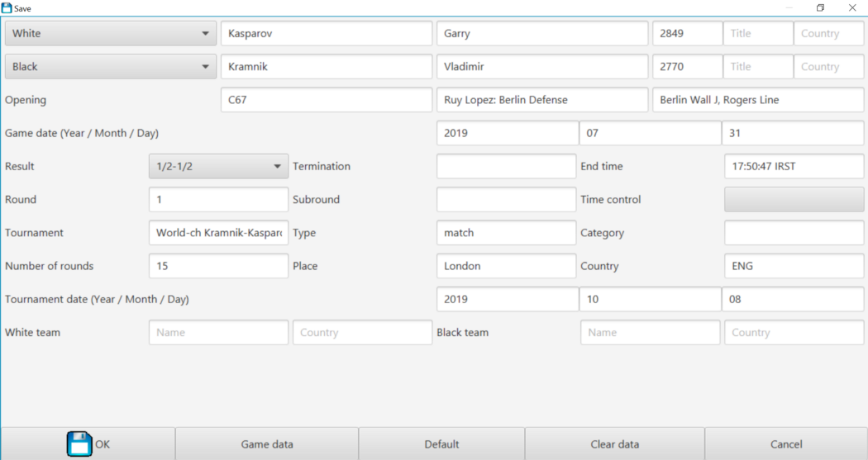868x460 pixels.
Task: Edit the Kasparov last name field
Action: click(326, 34)
